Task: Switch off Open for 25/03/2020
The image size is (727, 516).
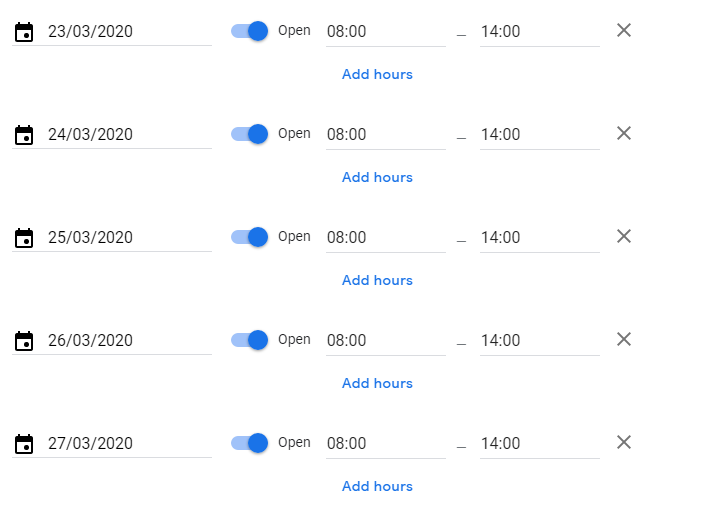Action: [x=249, y=237]
